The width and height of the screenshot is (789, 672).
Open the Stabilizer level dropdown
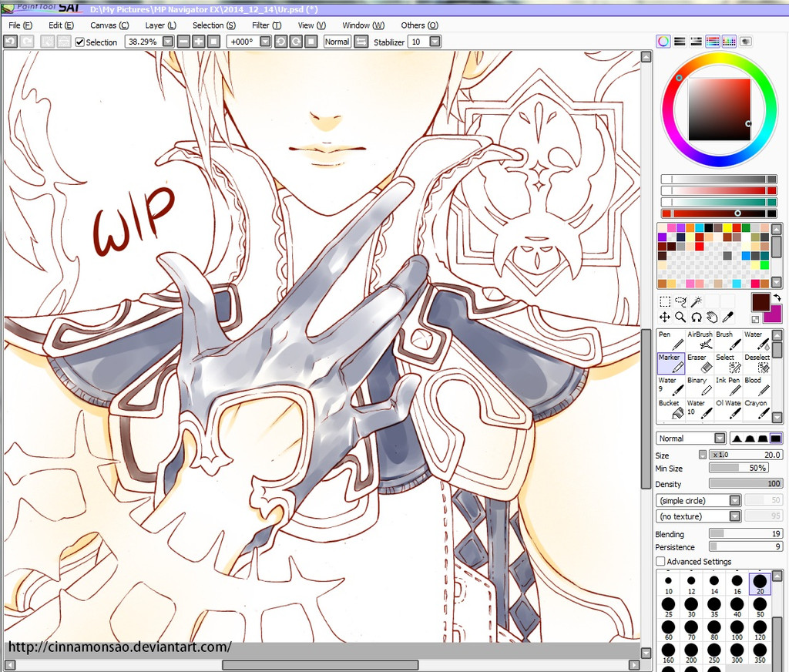(x=435, y=42)
